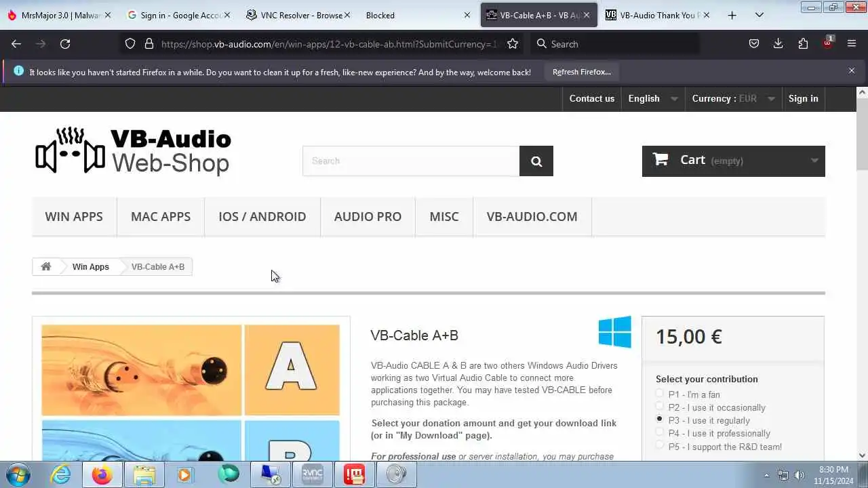Image resolution: width=868 pixels, height=488 pixels.
Task: Open the extensions puzzle icon
Action: (x=803, y=44)
